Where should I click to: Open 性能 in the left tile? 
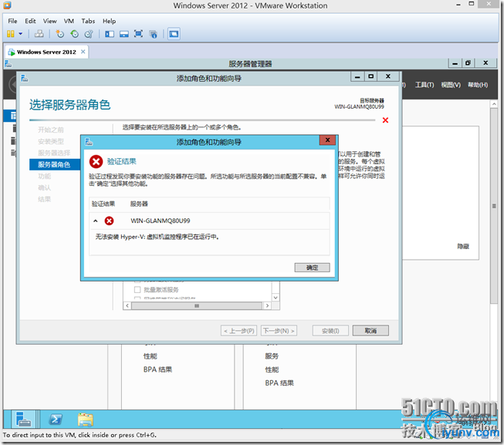[x=150, y=356]
